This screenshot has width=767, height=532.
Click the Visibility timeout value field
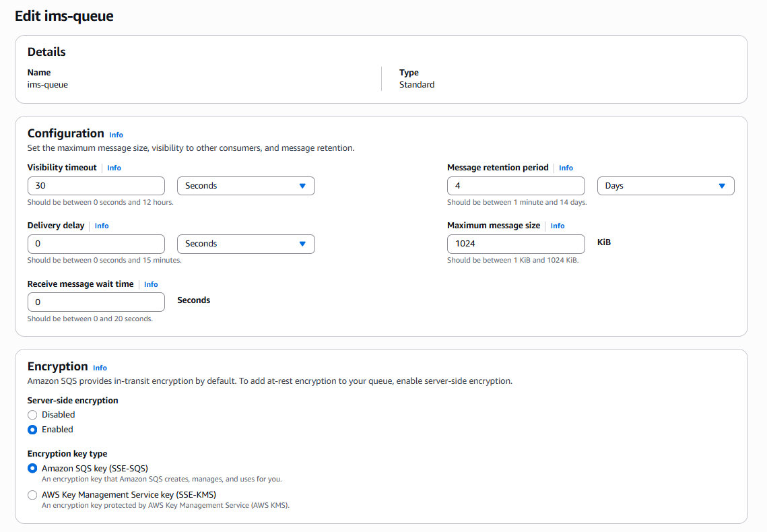[x=96, y=186]
